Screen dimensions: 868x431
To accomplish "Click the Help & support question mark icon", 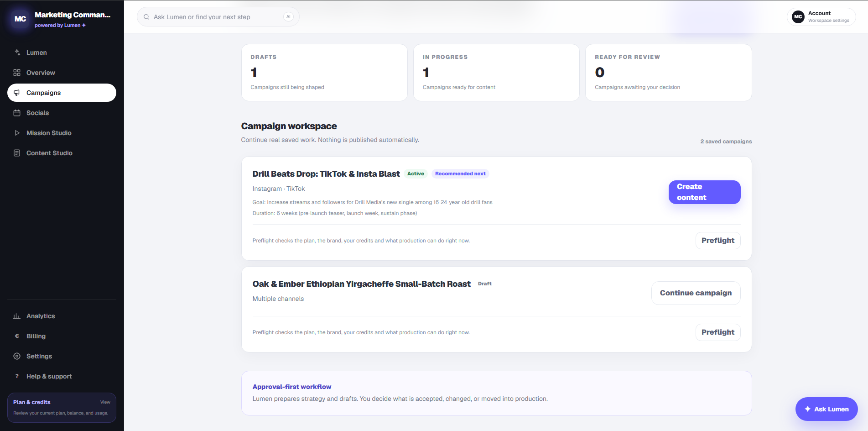I will pyautogui.click(x=17, y=376).
